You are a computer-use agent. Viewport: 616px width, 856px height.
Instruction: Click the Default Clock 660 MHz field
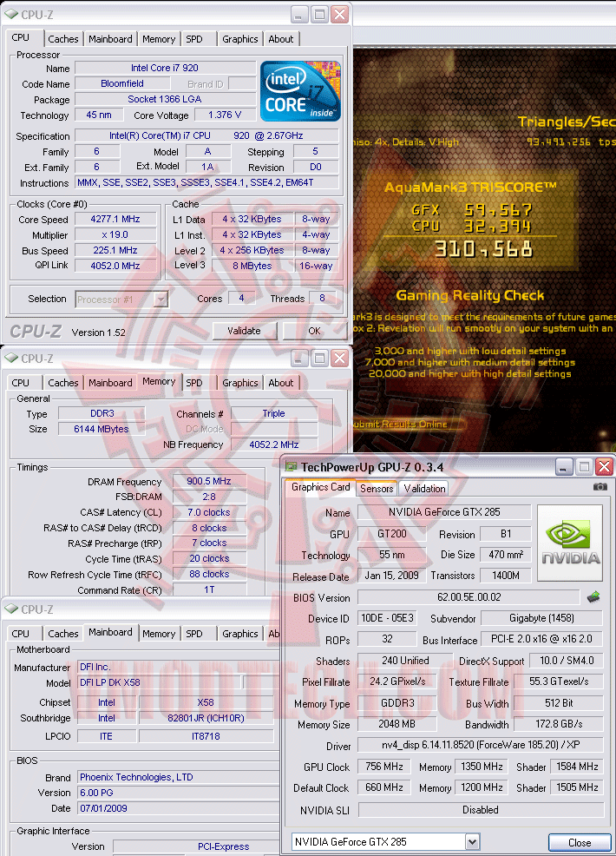click(x=384, y=787)
